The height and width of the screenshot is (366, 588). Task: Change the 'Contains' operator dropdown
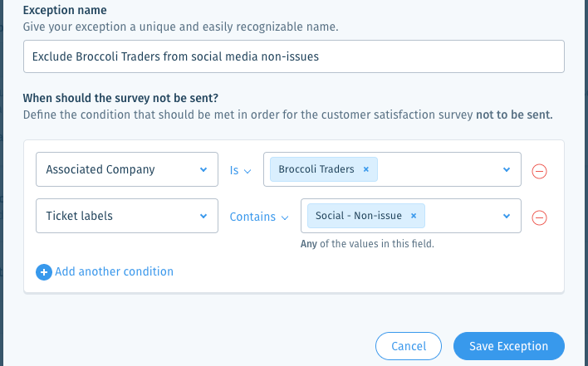click(x=259, y=217)
